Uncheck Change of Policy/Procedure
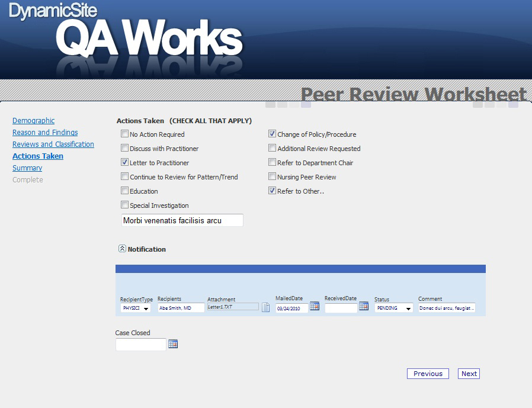532x408 pixels. pos(273,134)
